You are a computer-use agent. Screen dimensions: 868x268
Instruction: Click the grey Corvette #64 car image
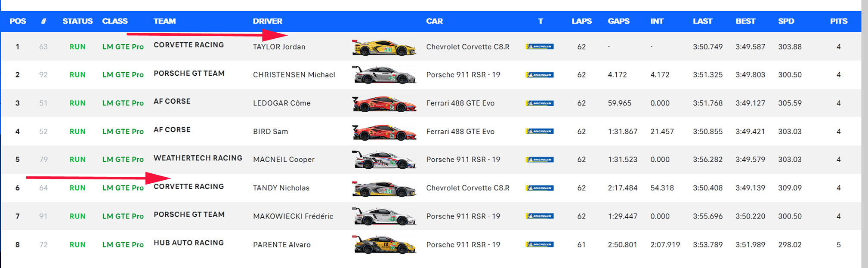pyautogui.click(x=384, y=188)
